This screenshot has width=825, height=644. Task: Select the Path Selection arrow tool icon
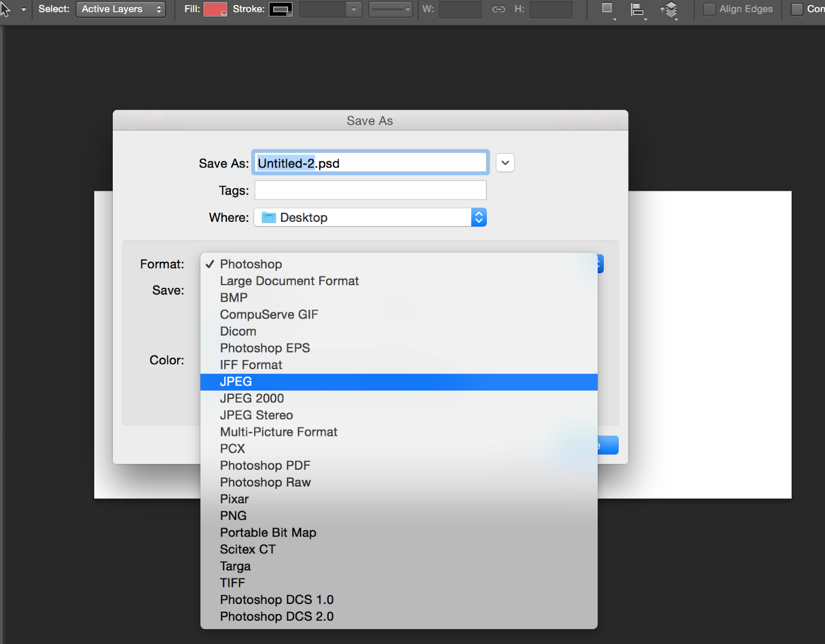(x=5, y=9)
